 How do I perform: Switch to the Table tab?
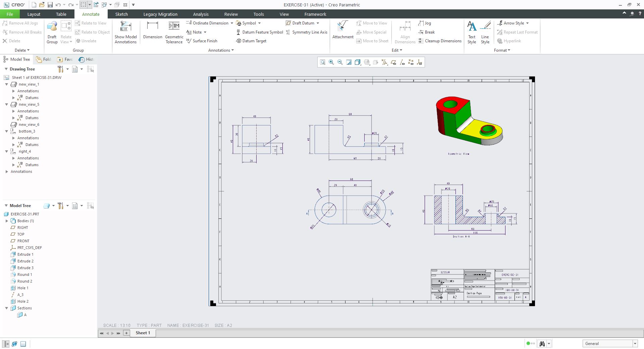point(61,14)
